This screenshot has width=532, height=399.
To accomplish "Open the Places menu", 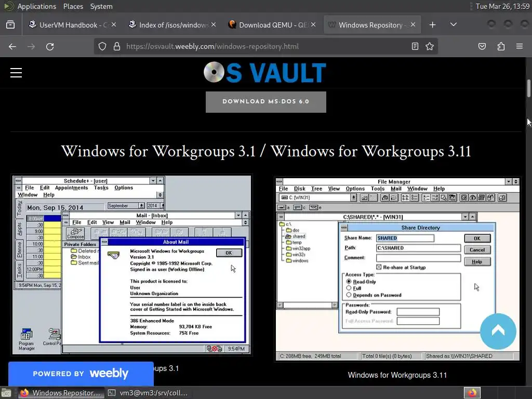I will pyautogui.click(x=73, y=6).
